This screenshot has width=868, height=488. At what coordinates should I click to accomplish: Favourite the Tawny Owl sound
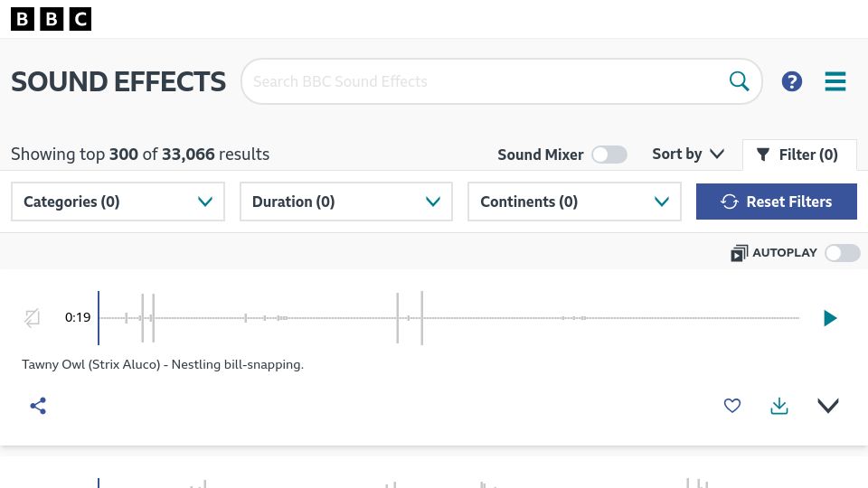coord(731,406)
